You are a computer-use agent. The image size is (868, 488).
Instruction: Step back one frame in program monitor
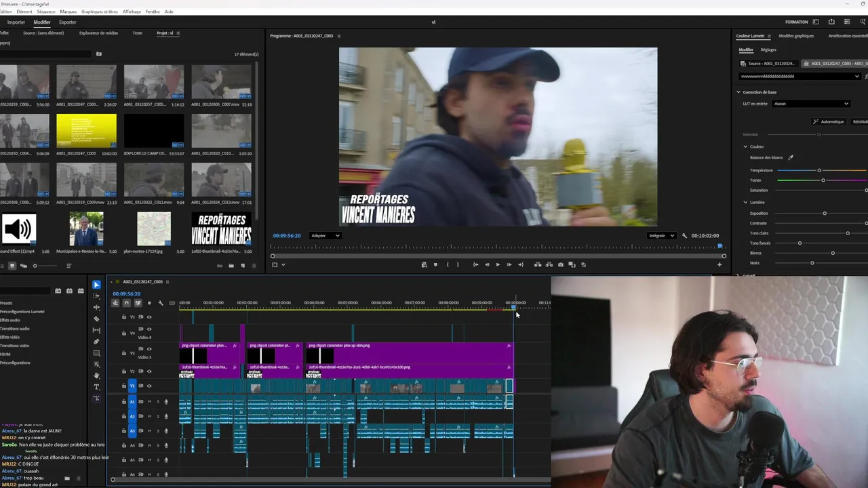coord(487,265)
